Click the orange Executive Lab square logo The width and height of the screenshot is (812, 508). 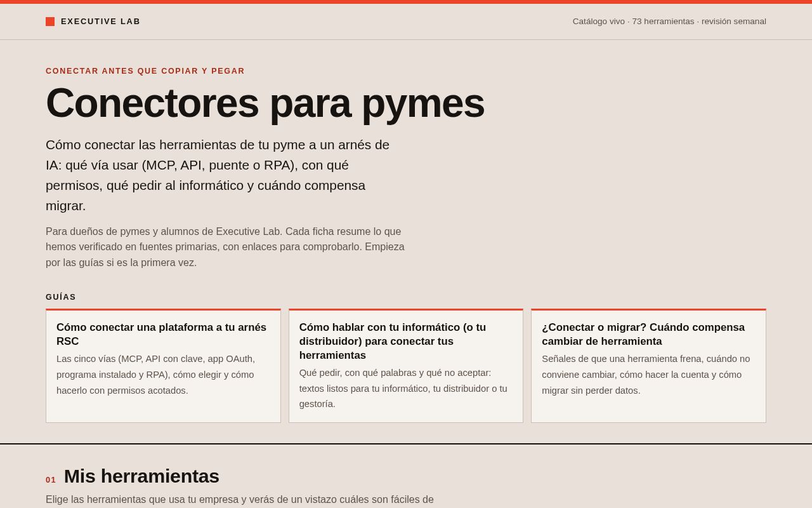point(50,22)
